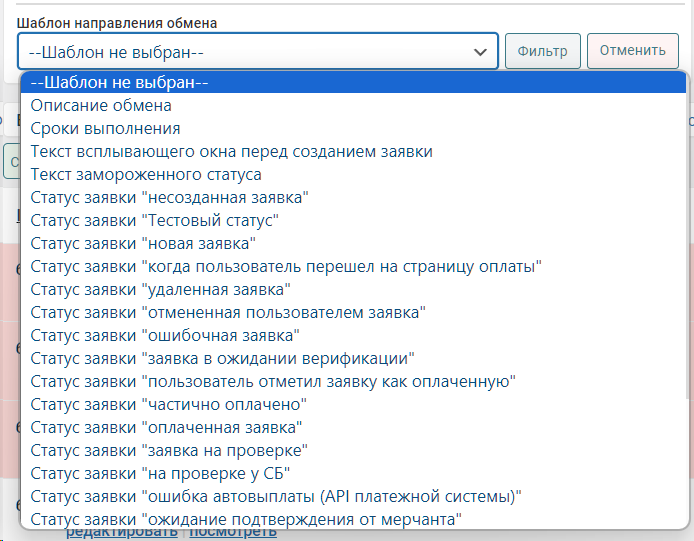Viewport: 694px width, 541px height.
Task: Choose 'пользователь отметил заявку как оплаченную'
Action: pos(273,381)
